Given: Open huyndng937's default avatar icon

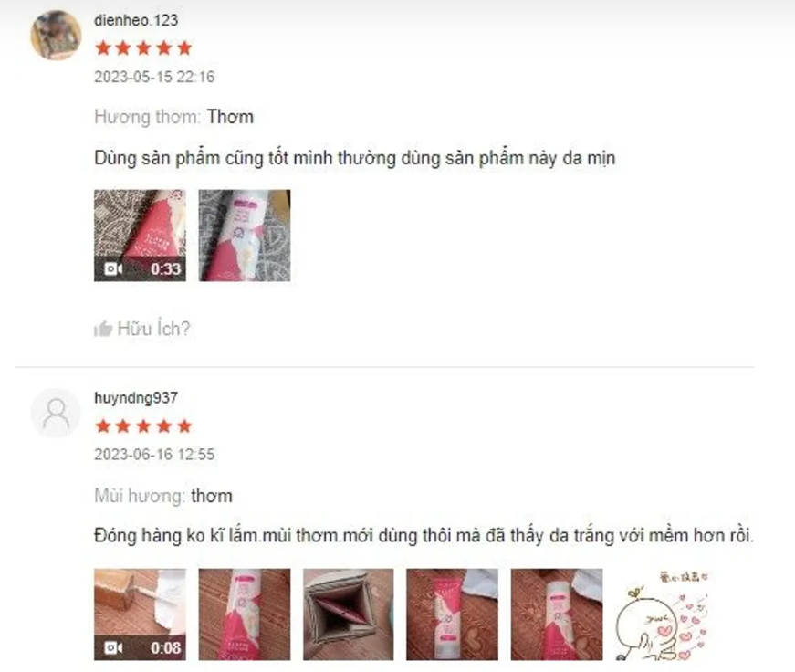Looking at the screenshot, I should click(x=56, y=414).
